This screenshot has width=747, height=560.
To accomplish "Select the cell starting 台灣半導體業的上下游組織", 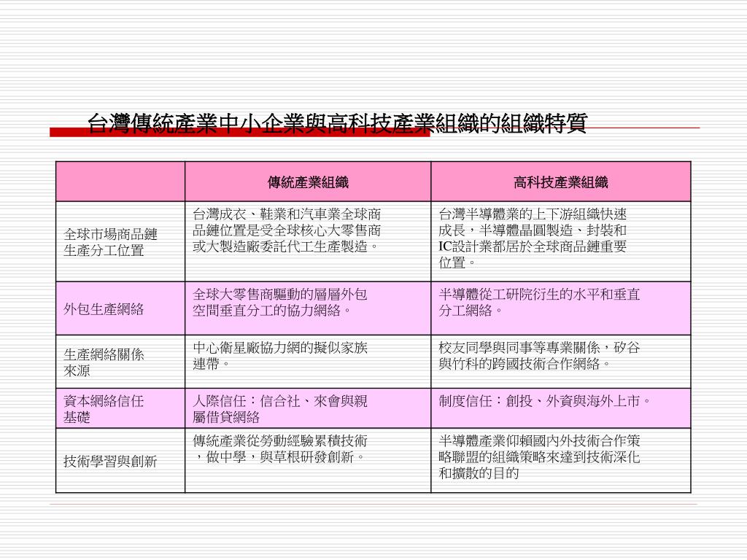I will click(561, 242).
